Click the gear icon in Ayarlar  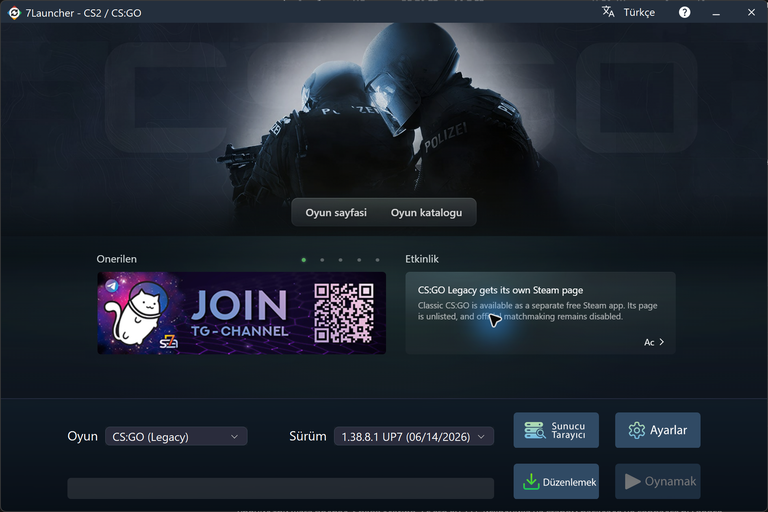637,430
